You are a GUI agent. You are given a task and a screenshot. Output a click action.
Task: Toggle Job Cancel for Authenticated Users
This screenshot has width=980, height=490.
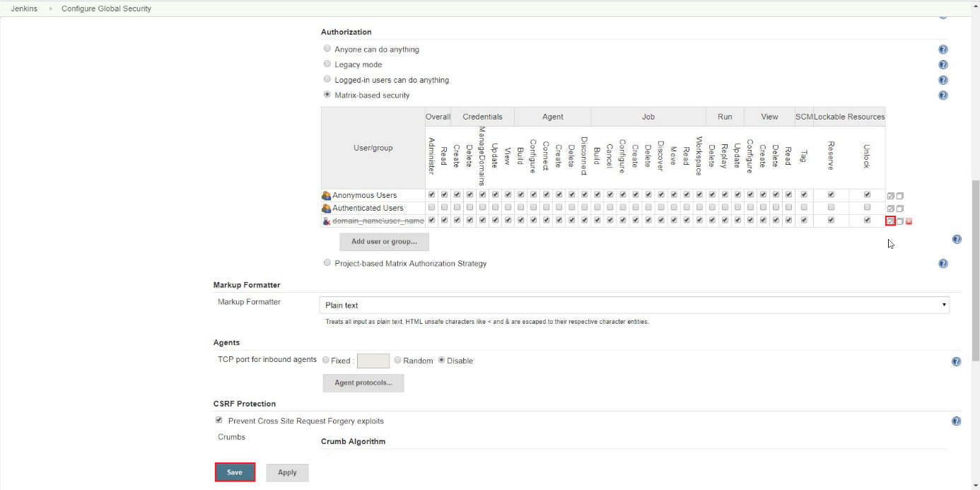point(609,208)
